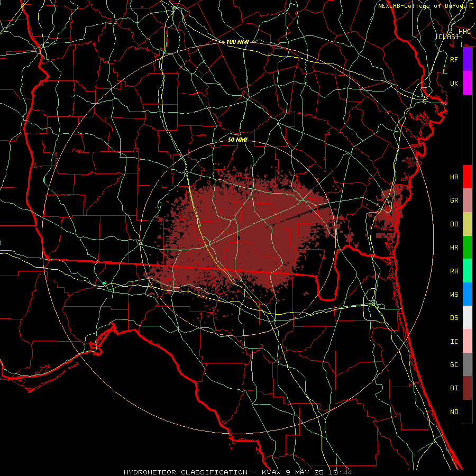Click the "KVAX" radar site identifier
This screenshot has width=476, height=476.
[x=270, y=472]
